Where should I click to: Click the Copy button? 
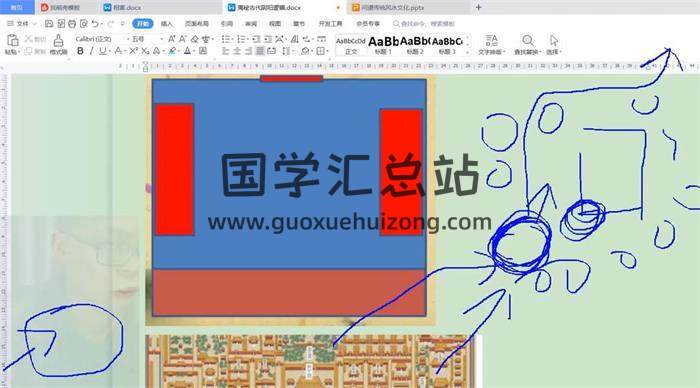coord(35,51)
